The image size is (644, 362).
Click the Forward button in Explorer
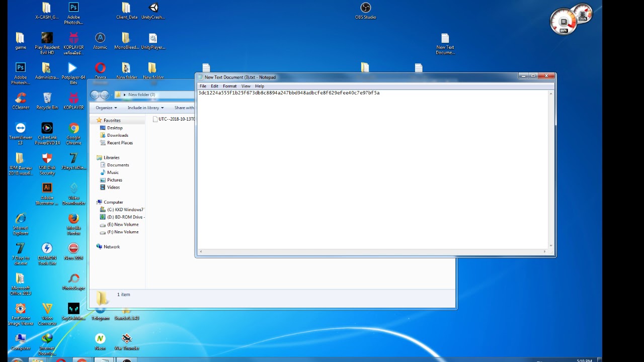point(105,95)
